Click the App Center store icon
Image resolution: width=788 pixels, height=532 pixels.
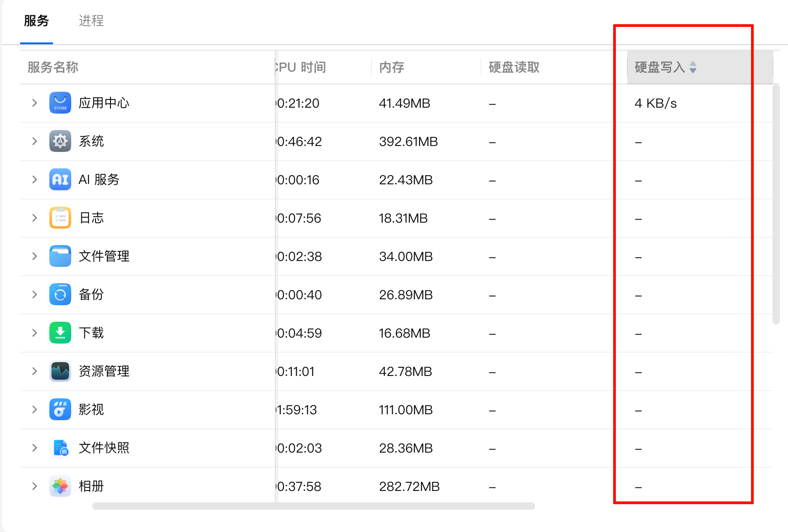(60, 103)
